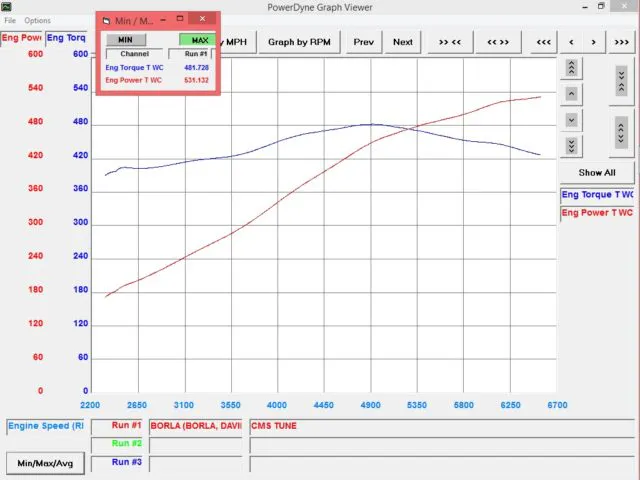Click the double-up chevron scroll button
This screenshot has width=640, height=480.
tap(571, 67)
